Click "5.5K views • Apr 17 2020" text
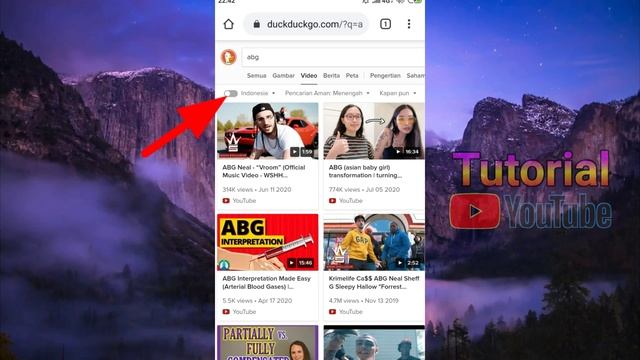The image size is (640, 360). coord(257,300)
